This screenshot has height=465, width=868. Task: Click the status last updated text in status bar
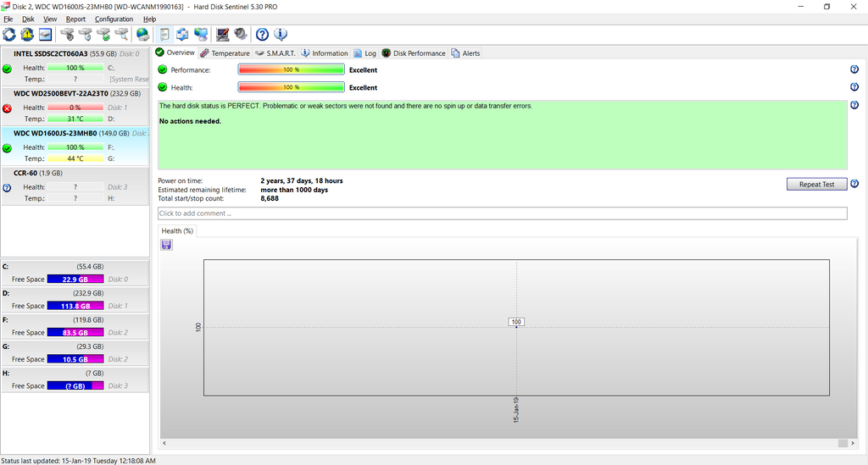[x=78, y=461]
